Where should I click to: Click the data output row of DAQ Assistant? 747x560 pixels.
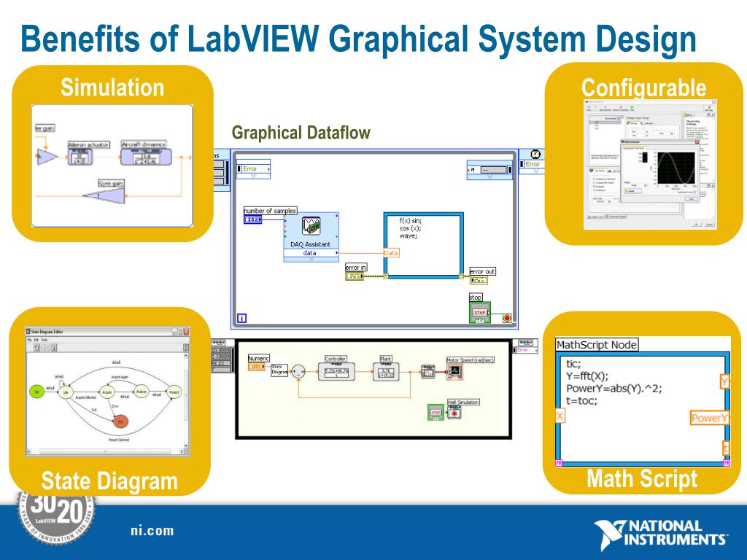coord(311,253)
